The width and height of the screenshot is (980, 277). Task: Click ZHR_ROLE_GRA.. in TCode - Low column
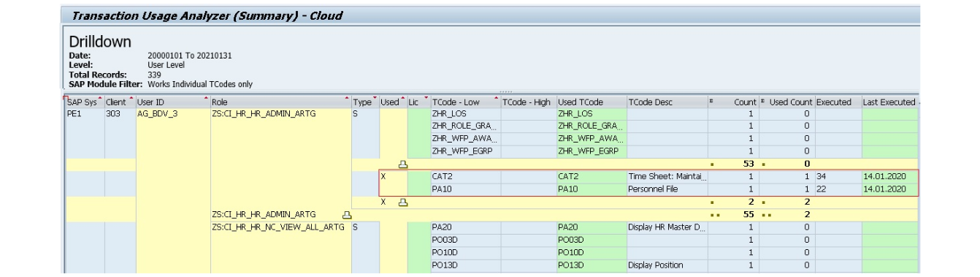click(x=464, y=126)
